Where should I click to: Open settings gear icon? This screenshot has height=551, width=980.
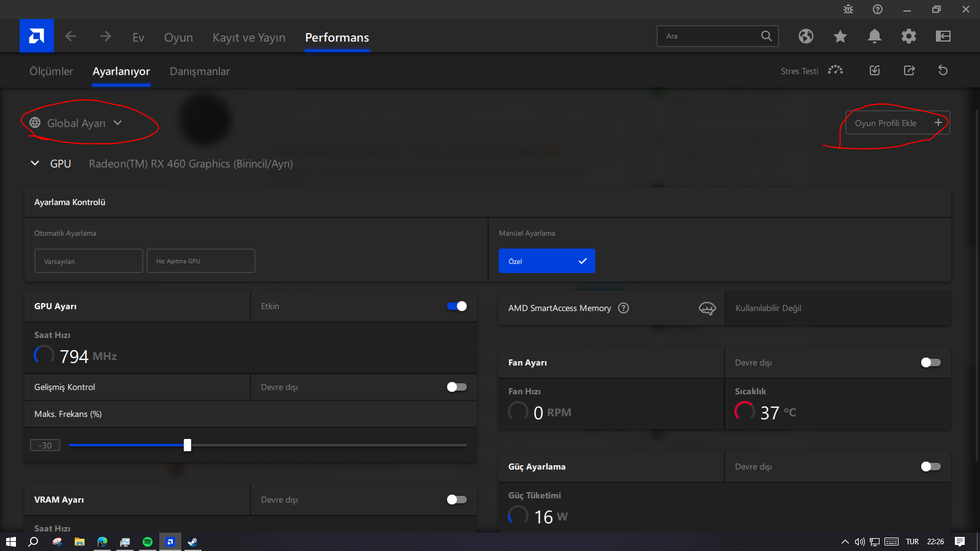pyautogui.click(x=909, y=36)
